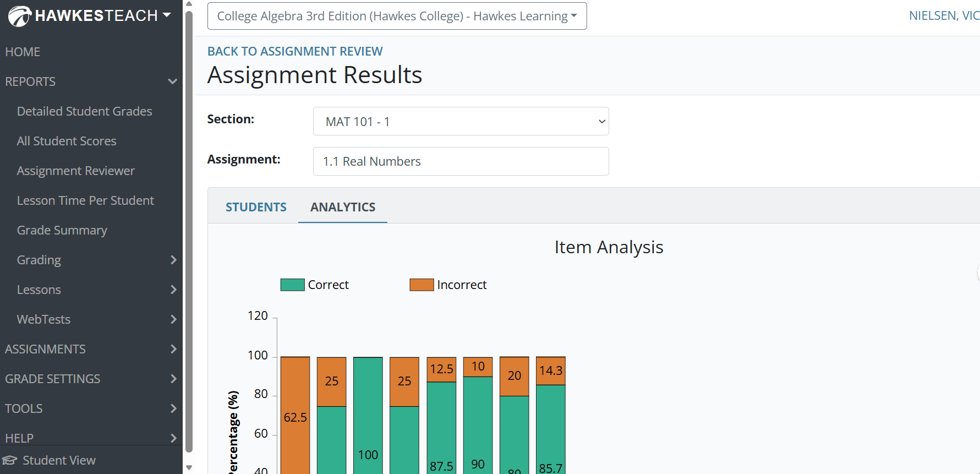Click the Student View graduation cap icon

9,460
